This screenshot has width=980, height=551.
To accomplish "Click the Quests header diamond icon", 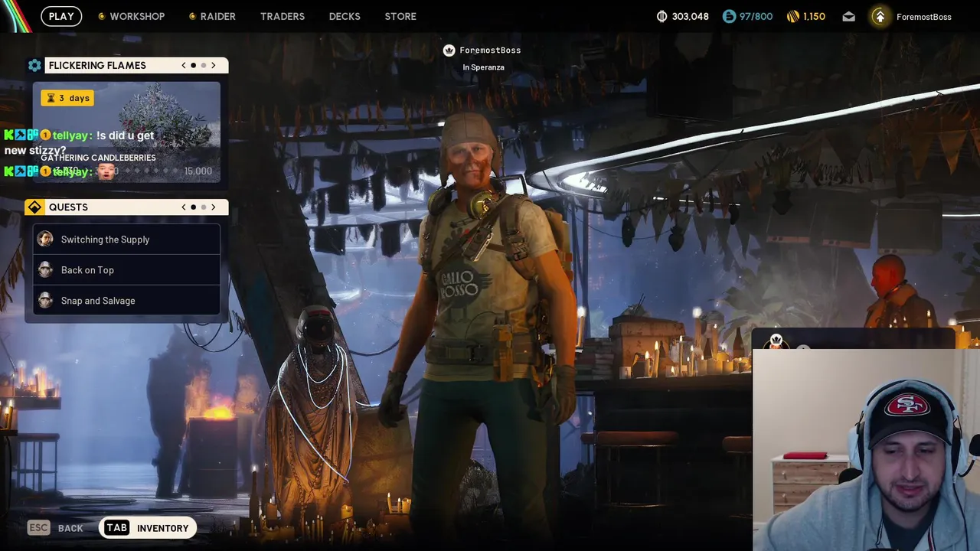I will click(x=34, y=207).
